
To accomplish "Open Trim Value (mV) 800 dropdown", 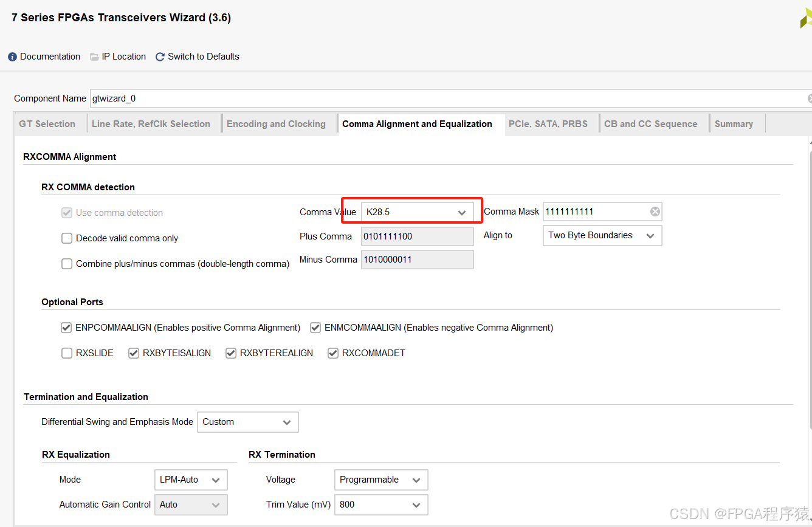I will click(x=381, y=505).
